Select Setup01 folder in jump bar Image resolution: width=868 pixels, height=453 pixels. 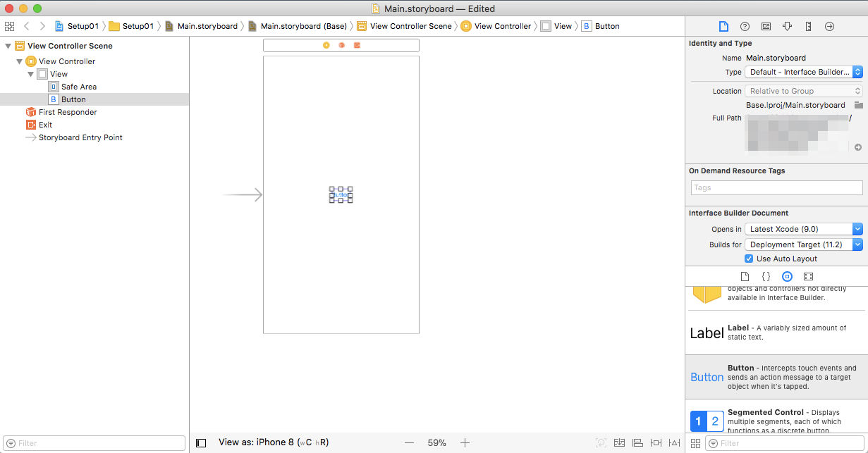[x=131, y=26]
